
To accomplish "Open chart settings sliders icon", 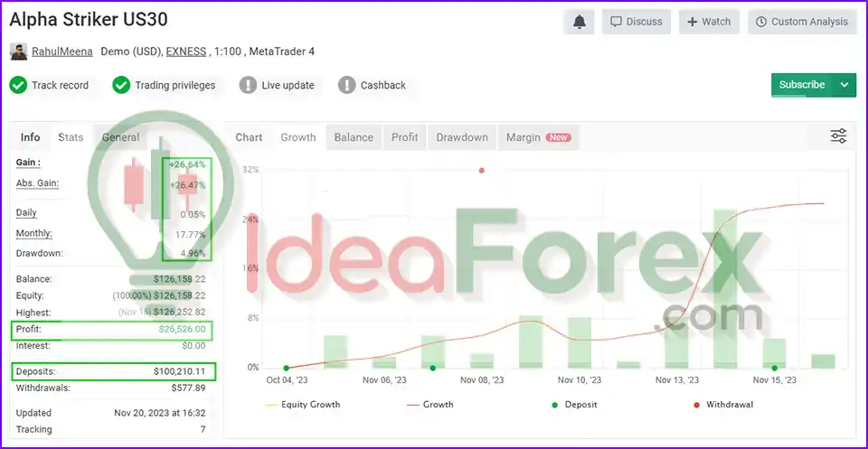I will point(839,136).
